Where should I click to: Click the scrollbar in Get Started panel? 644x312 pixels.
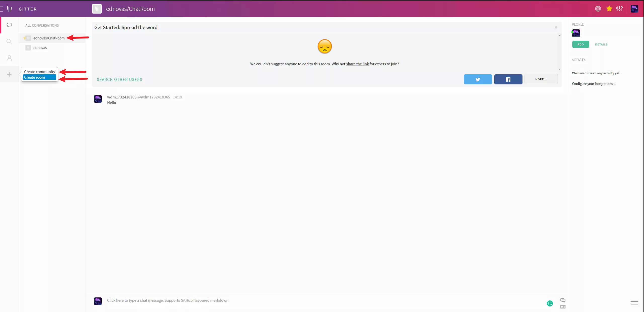coord(559,52)
